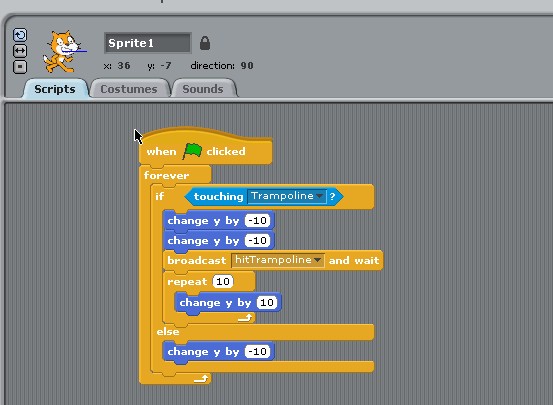Image resolution: width=553 pixels, height=405 pixels.
Task: Select the 'only face left-right' rotation button
Action: [x=20, y=51]
